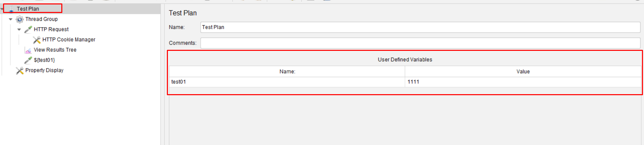Select HTTP Cookie Manager in the tree
This screenshot has height=145, width=644.
click(69, 40)
